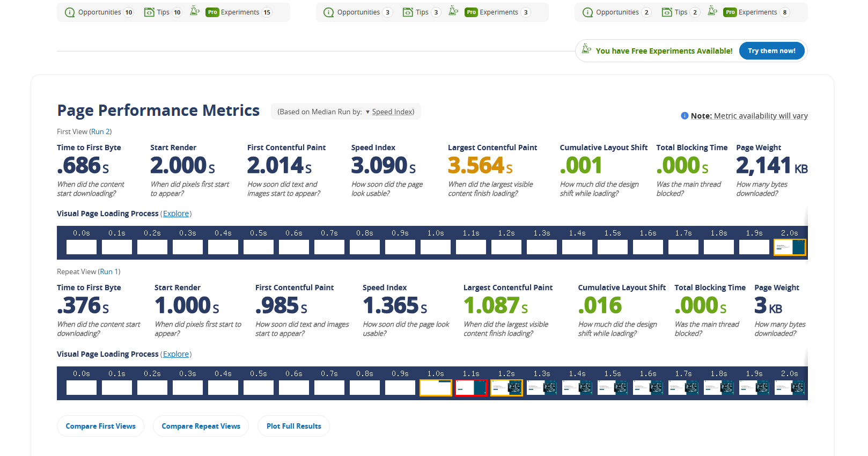The height and width of the screenshot is (456, 868).
Task: Click the Opportunities info icon with count 10
Action: 70,12
